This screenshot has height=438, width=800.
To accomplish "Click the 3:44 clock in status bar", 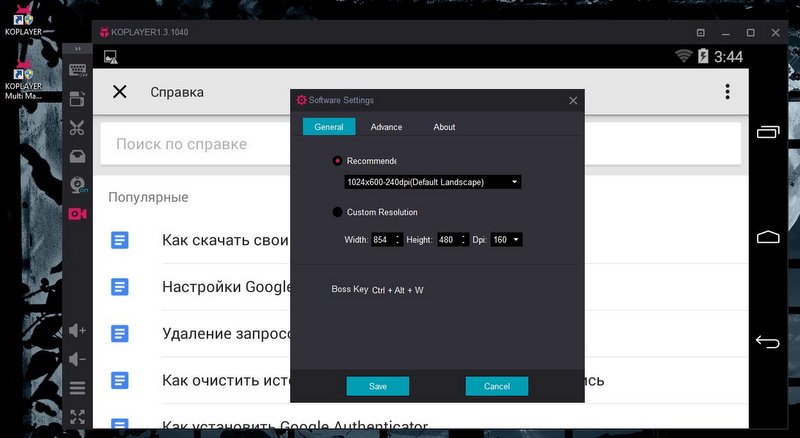I will coord(728,56).
